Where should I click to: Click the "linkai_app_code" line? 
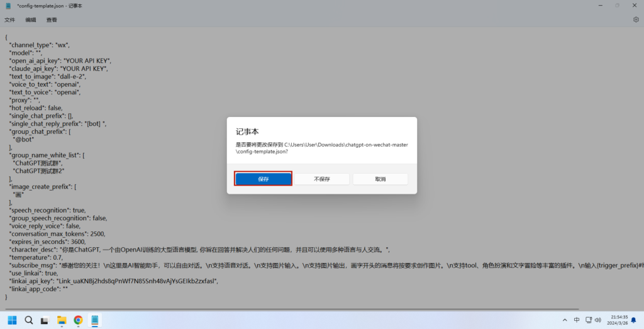coord(38,289)
